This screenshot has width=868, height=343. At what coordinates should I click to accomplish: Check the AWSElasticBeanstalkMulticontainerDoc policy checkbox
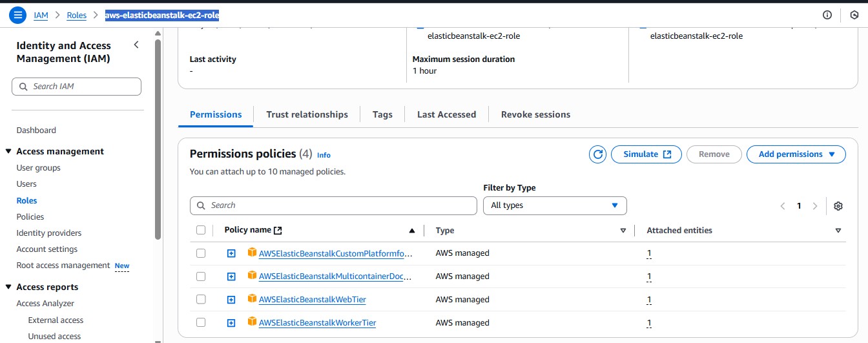201,276
